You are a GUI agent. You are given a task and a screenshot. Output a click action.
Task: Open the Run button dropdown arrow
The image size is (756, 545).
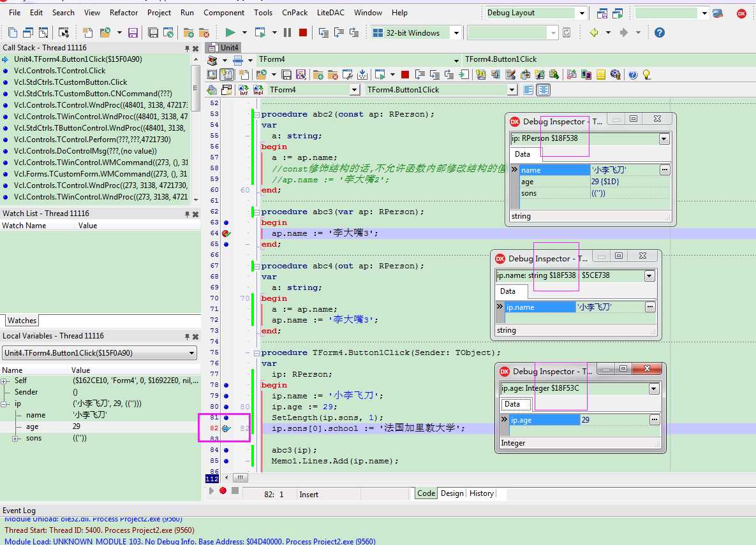click(244, 33)
